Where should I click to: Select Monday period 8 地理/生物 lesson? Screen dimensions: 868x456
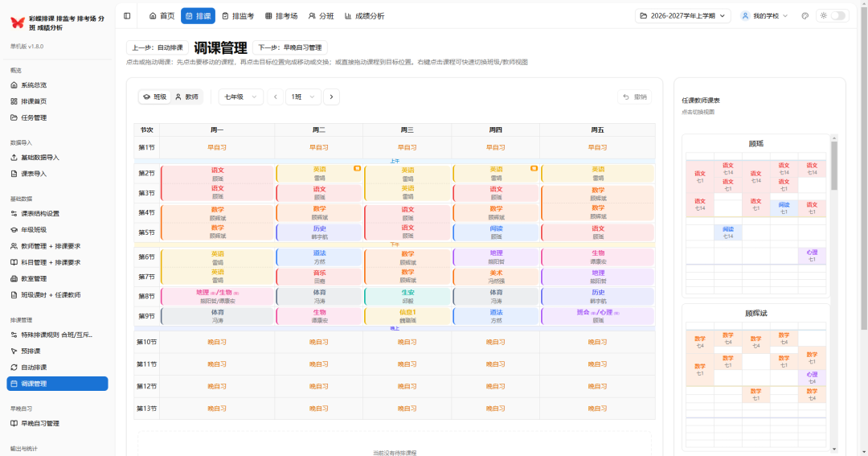coord(218,297)
